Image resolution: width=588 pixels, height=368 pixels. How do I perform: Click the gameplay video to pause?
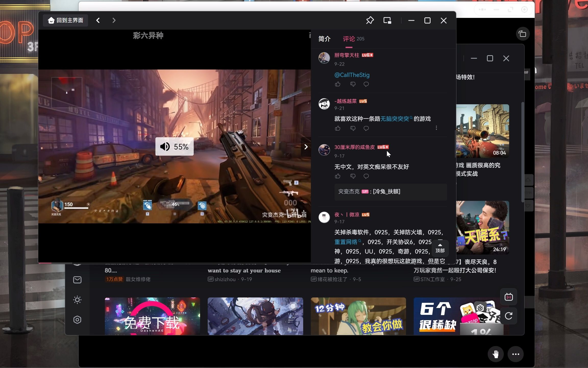click(175, 146)
